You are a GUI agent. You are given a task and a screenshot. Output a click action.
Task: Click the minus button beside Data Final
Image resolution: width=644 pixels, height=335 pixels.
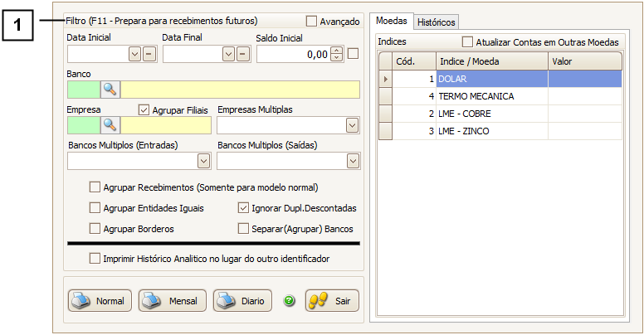(x=242, y=54)
